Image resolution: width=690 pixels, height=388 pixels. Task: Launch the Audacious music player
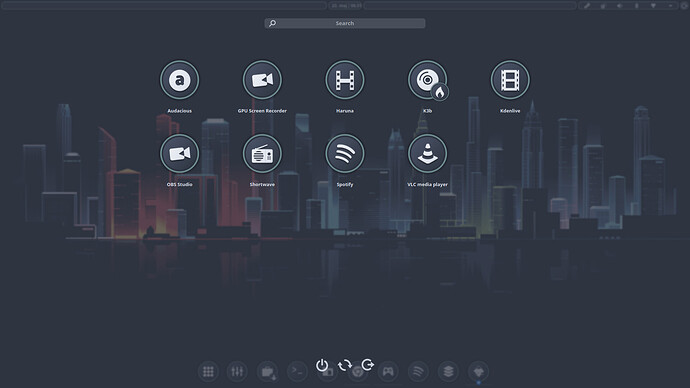tap(180, 80)
